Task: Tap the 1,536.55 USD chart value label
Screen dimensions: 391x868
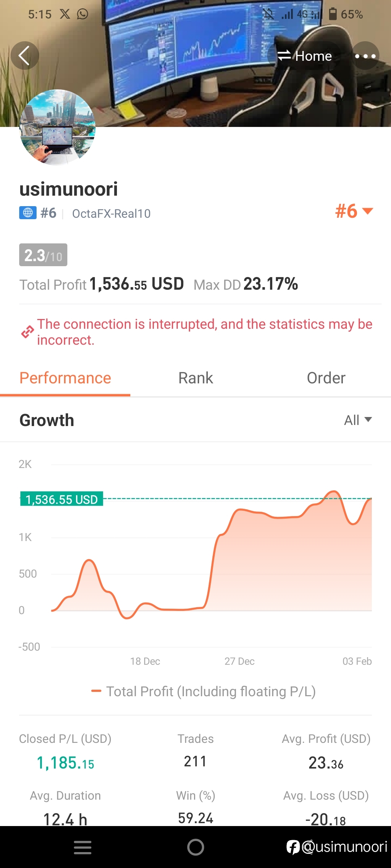Action: point(62,499)
